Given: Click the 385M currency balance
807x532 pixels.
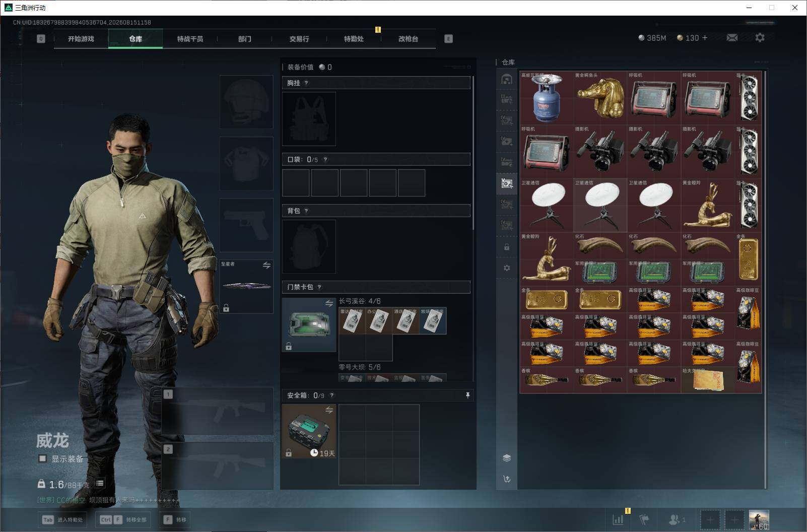Looking at the screenshot, I should pyautogui.click(x=652, y=38).
